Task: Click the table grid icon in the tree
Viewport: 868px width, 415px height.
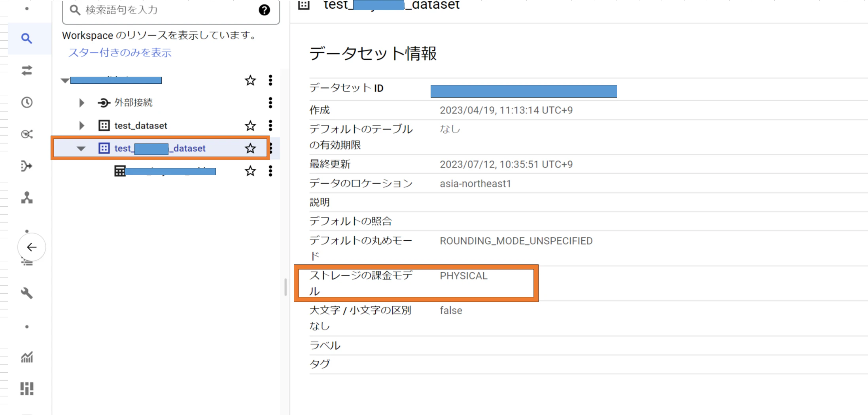Action: [x=120, y=171]
